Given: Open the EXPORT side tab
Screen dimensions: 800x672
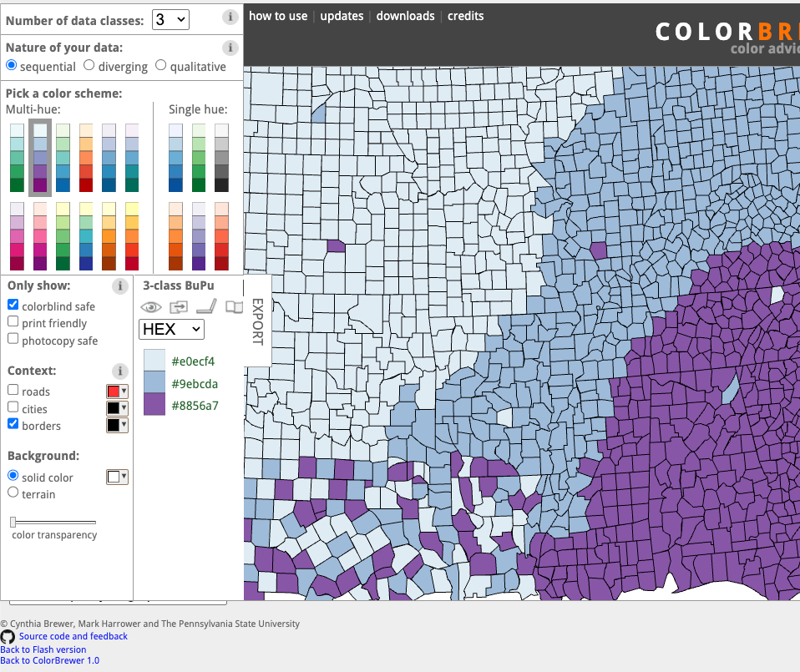Looking at the screenshot, I should tap(257, 321).
